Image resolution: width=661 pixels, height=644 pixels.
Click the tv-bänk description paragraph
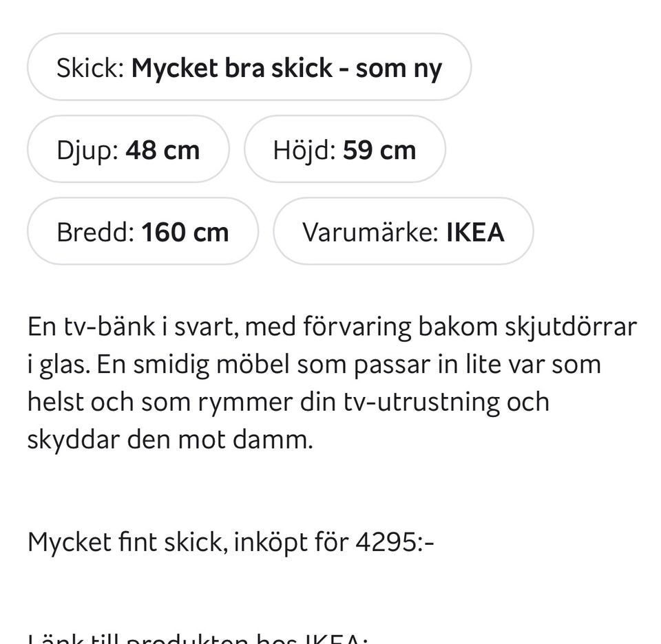click(x=332, y=383)
